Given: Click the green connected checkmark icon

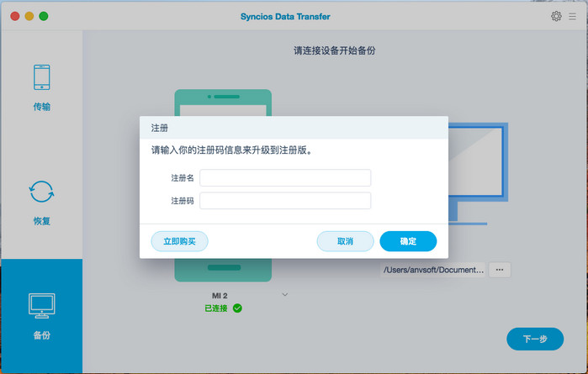Looking at the screenshot, I should point(237,308).
